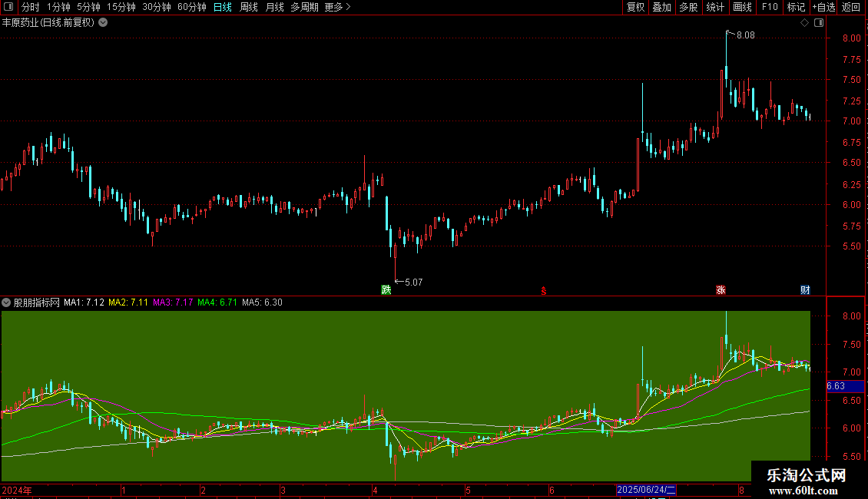Click the MA4: 6.71 value

coord(217,302)
